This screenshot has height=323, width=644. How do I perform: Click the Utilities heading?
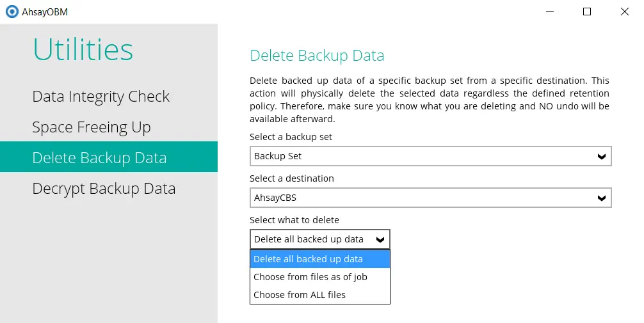[83, 49]
